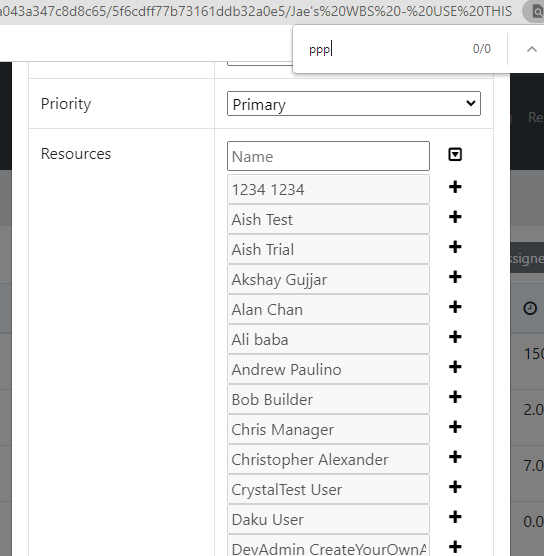Image resolution: width=544 pixels, height=556 pixels.
Task: Click the find bar text field containing ppp
Action: pos(385,49)
